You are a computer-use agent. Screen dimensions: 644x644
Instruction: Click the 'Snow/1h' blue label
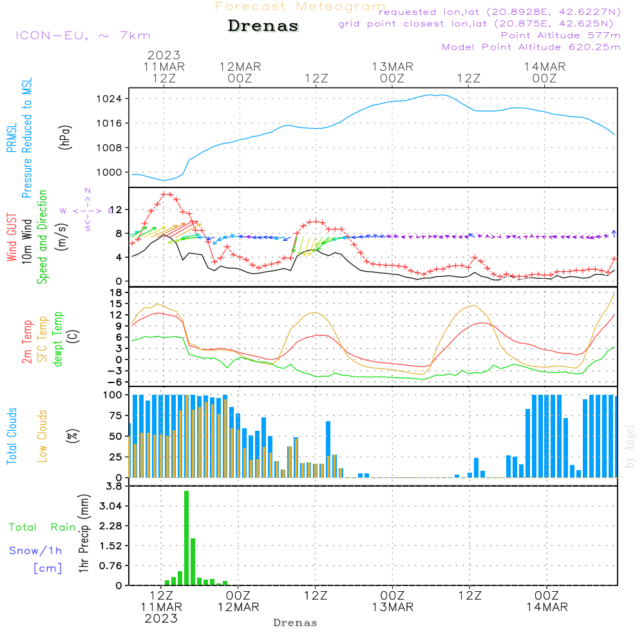coord(35,551)
